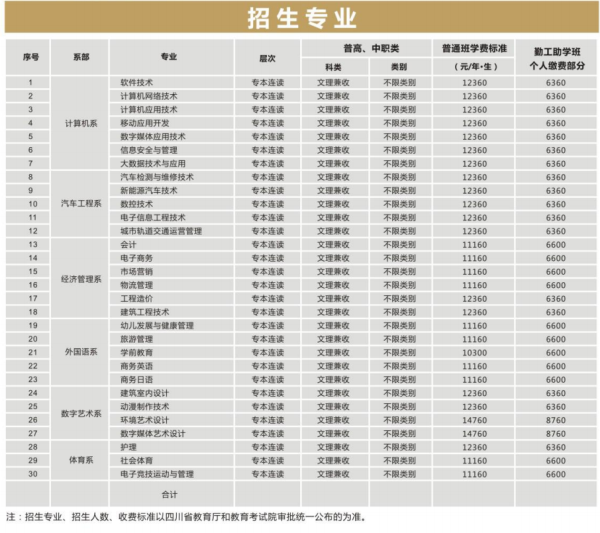
Task: Click the 招生专业 title banner
Action: (302, 18)
